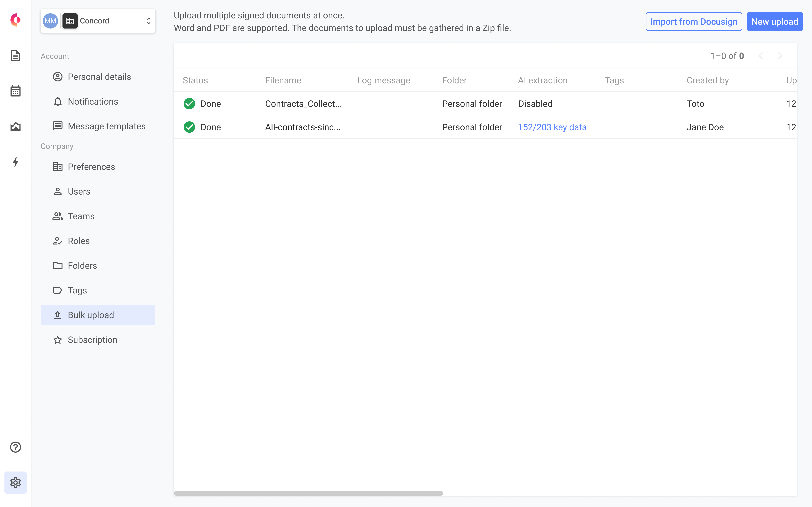Go to next page arrow
The width and height of the screenshot is (812, 507).
point(780,56)
